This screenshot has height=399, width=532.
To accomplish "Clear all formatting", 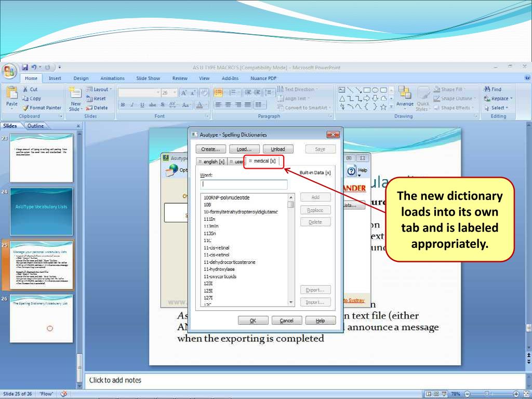I will pos(204,92).
